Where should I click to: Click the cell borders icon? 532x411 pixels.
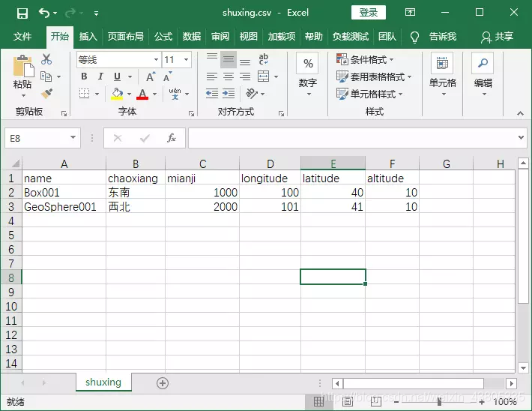pyautogui.click(x=84, y=93)
